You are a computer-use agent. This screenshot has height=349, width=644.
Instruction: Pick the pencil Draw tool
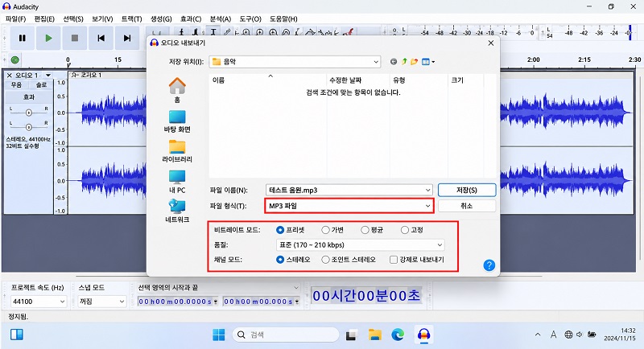[227, 31]
